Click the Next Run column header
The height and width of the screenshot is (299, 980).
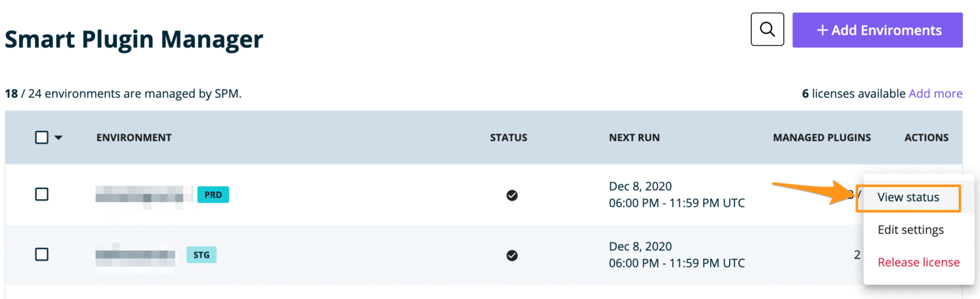(x=634, y=137)
